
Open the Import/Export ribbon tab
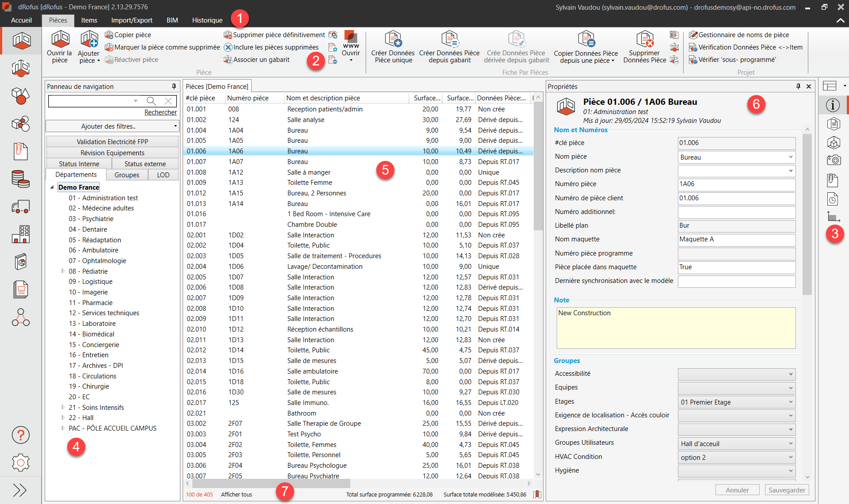(132, 20)
